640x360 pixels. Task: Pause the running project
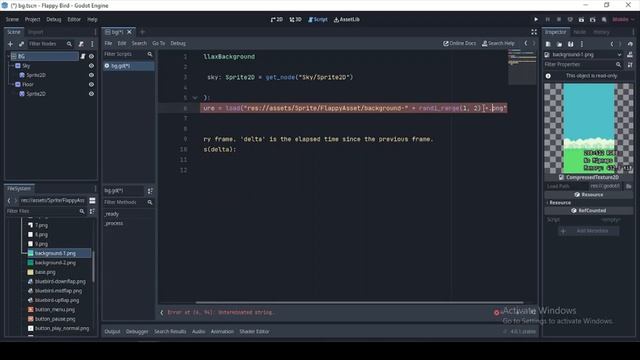coord(547,19)
